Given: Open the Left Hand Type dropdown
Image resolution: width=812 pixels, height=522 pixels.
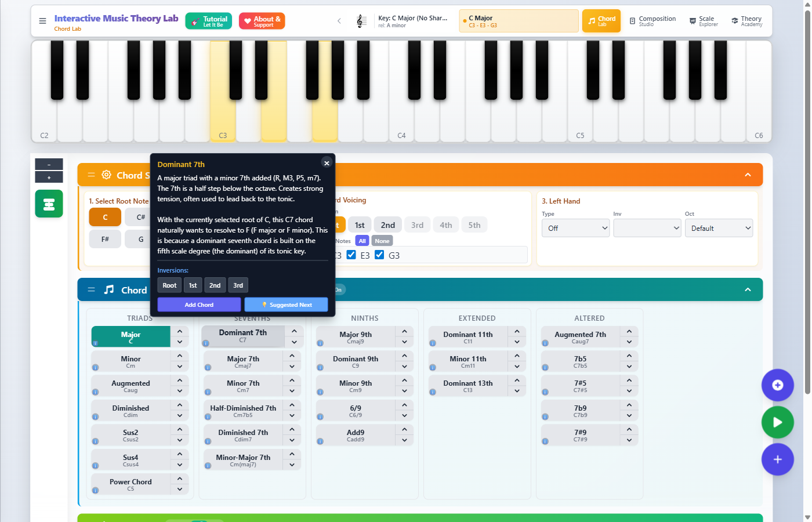Looking at the screenshot, I should pos(575,228).
